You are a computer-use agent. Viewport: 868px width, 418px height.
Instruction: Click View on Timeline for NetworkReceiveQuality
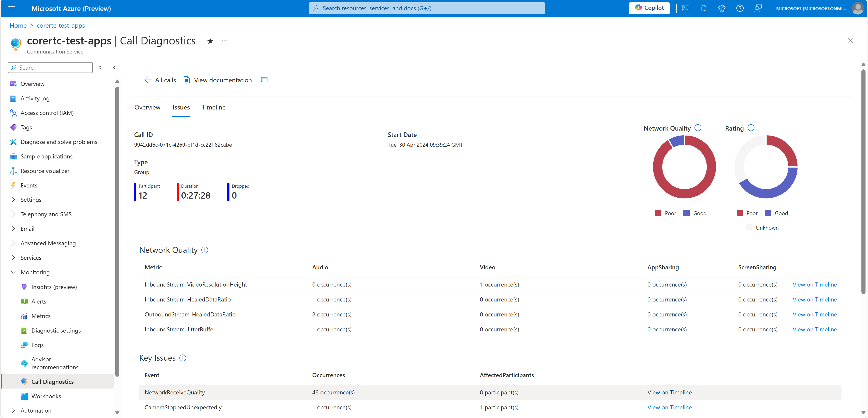[669, 392]
